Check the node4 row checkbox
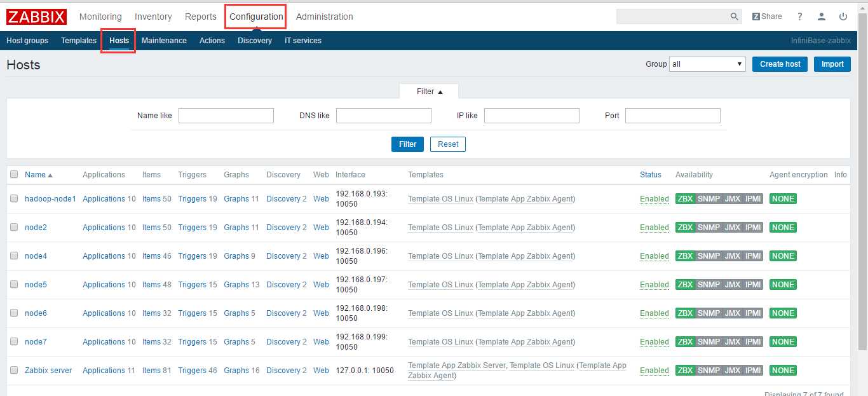 click(14, 256)
